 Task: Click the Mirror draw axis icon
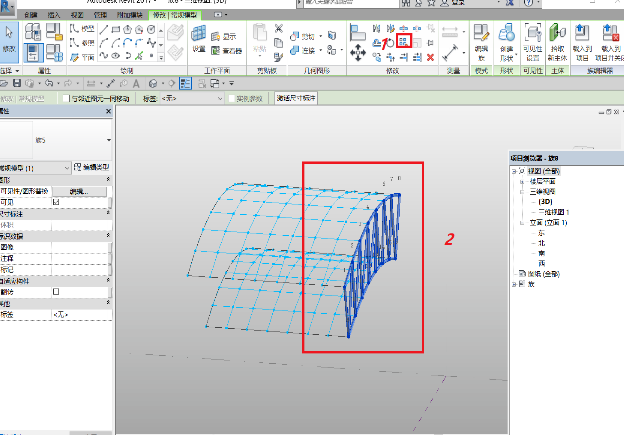pyautogui.click(x=390, y=28)
